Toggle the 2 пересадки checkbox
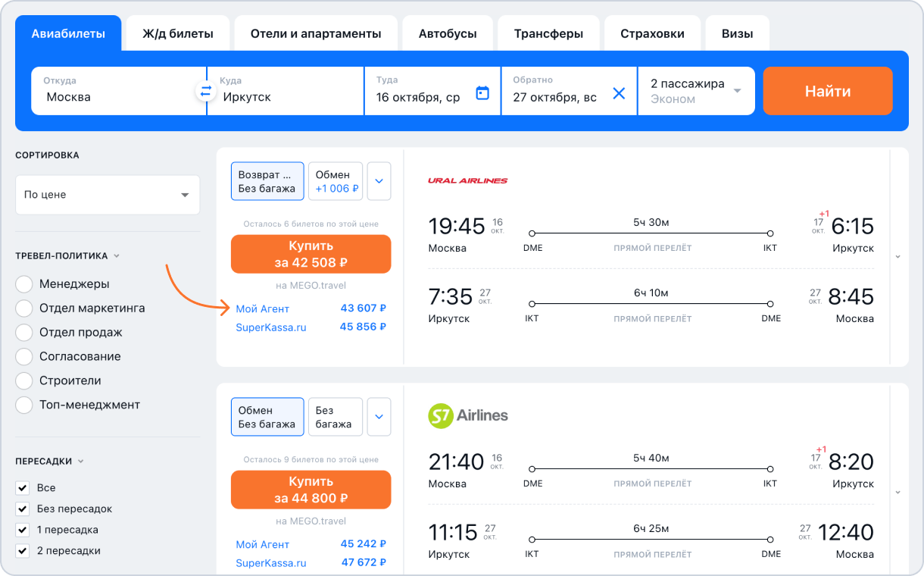924x576 pixels. tap(23, 551)
